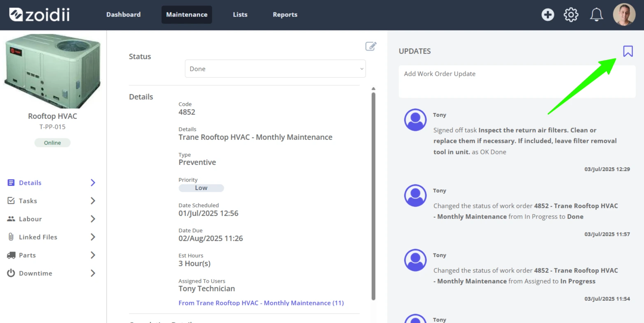The height and width of the screenshot is (323, 644).
Task: Go to the Dashboard menu
Action: click(123, 15)
